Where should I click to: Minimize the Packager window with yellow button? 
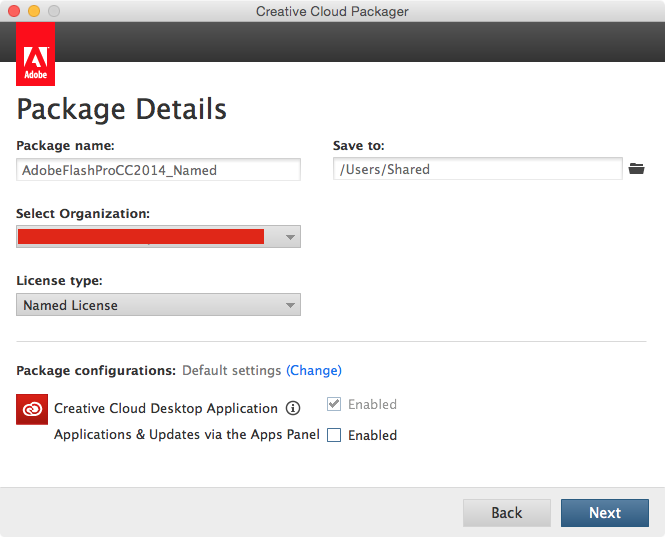pos(34,11)
